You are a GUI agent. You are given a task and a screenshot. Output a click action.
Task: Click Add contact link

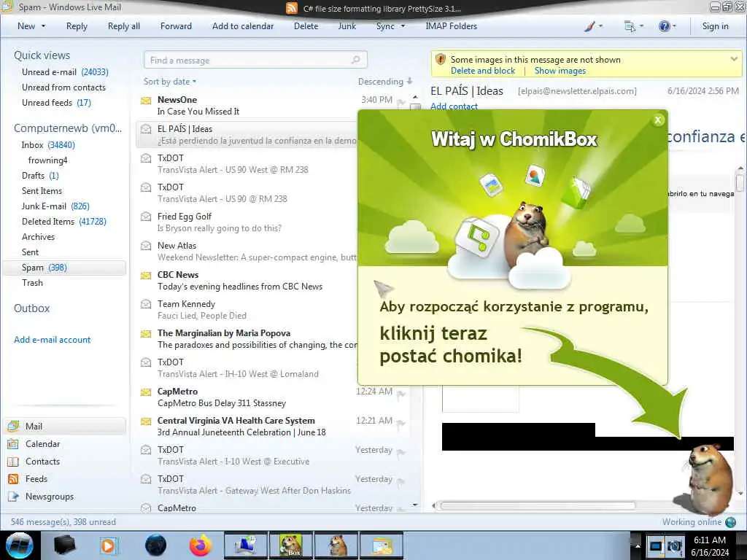pyautogui.click(x=454, y=106)
